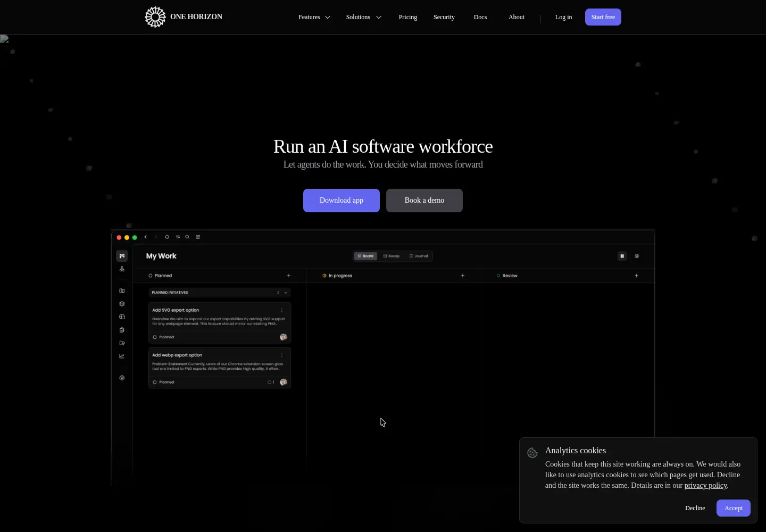Open the settings gear in app sidebar
The width and height of the screenshot is (766, 532).
[122, 378]
